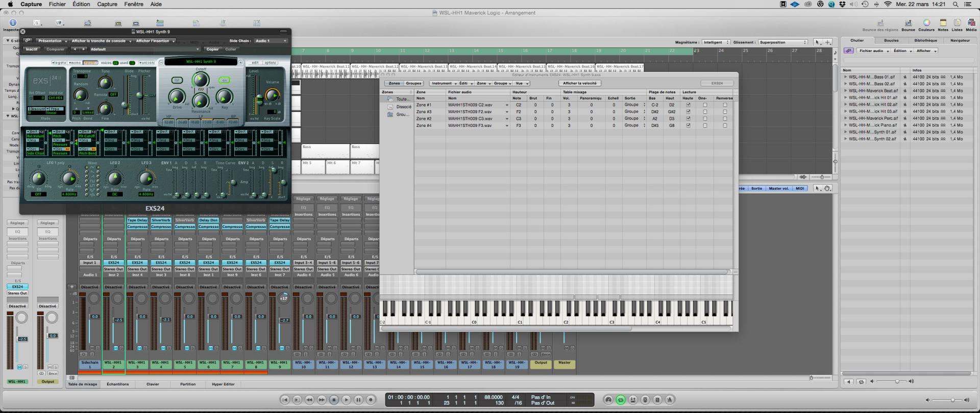Open the Fichier menu in the menu bar
Image resolution: width=980 pixels, height=413 pixels.
coord(57,4)
